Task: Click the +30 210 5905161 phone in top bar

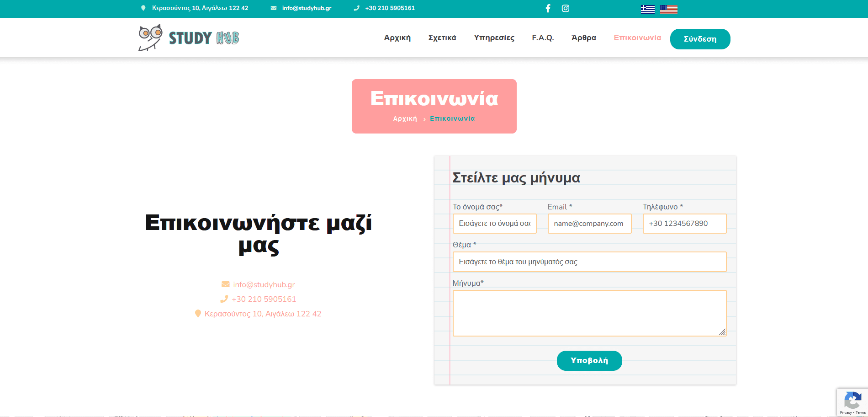Action: point(390,8)
